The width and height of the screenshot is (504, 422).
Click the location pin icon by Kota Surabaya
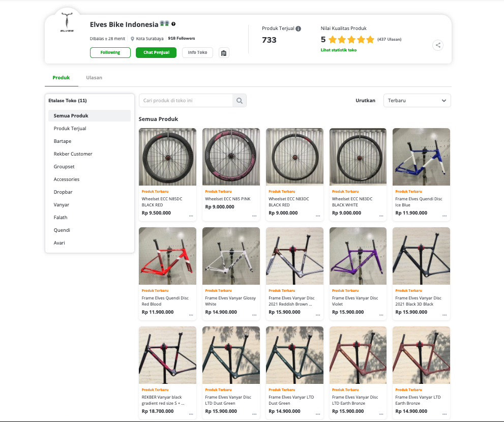point(132,39)
